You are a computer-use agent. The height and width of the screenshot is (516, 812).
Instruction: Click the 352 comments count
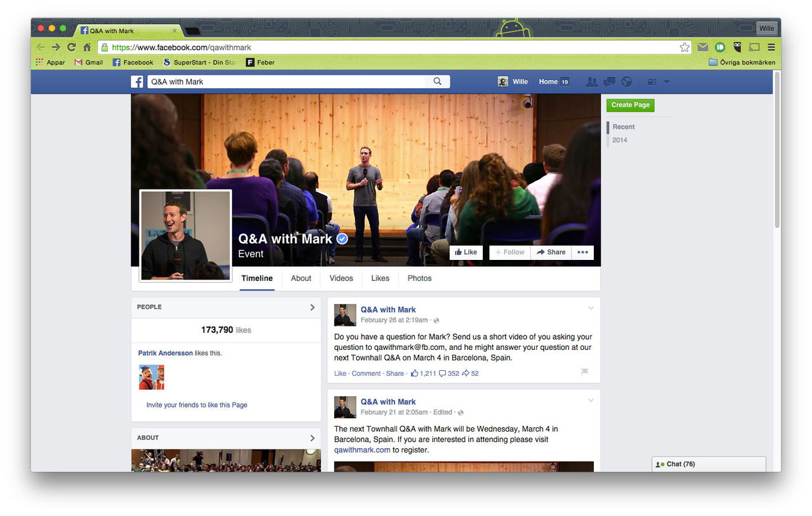point(449,373)
